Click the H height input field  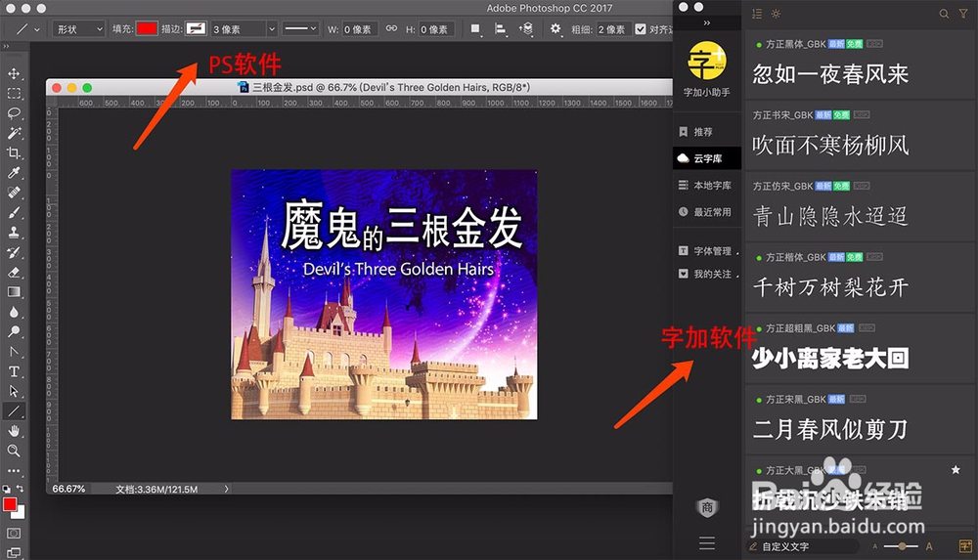(x=436, y=28)
